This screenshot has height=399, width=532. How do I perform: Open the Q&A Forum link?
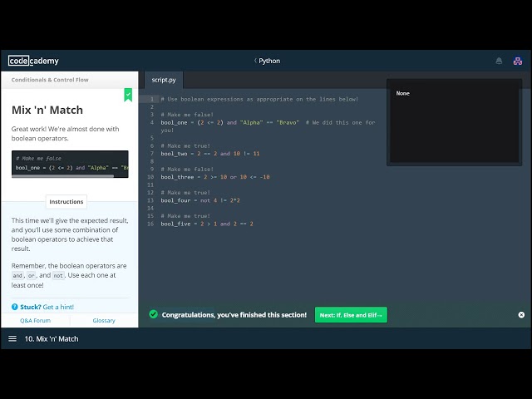(35, 320)
